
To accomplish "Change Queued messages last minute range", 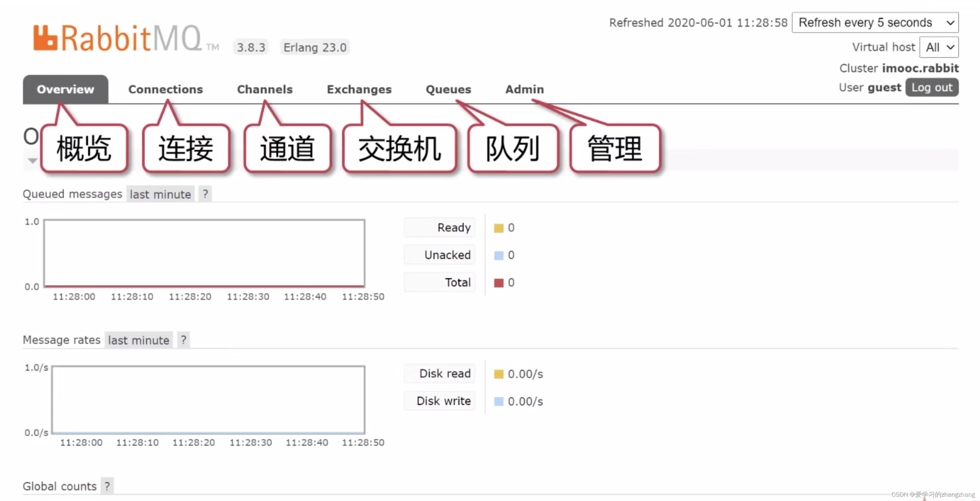I will [x=160, y=194].
